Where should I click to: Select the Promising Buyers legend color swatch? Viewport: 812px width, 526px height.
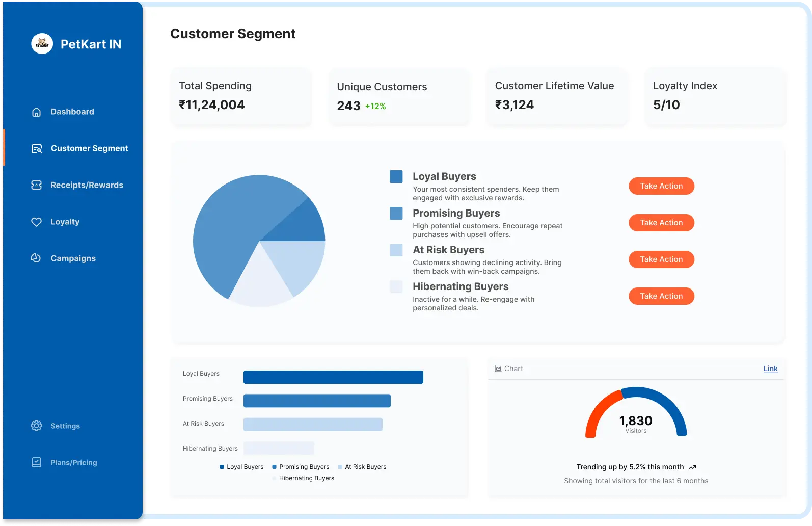[x=396, y=214]
